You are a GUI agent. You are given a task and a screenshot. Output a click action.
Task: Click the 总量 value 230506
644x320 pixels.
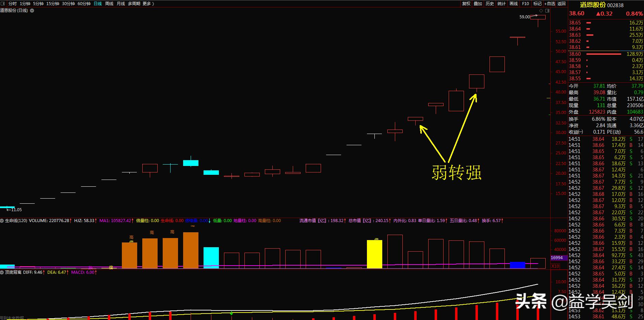tap(635, 105)
